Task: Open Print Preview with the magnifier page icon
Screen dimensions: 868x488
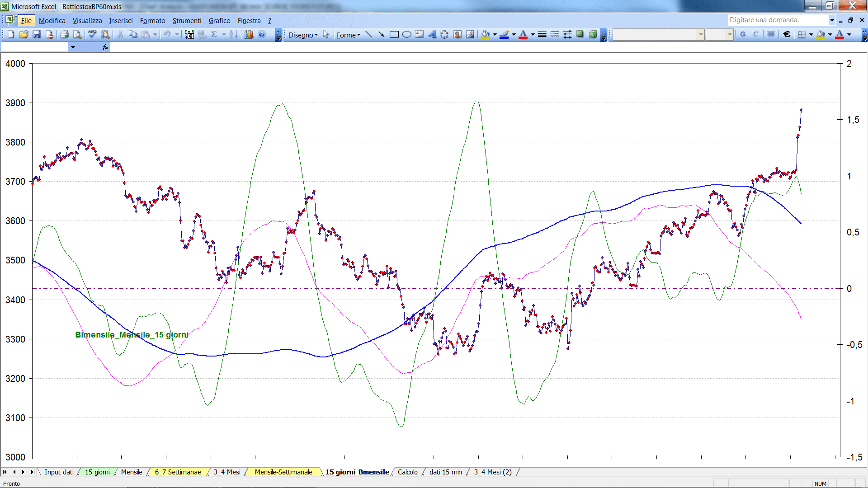Action: pyautogui.click(x=77, y=34)
